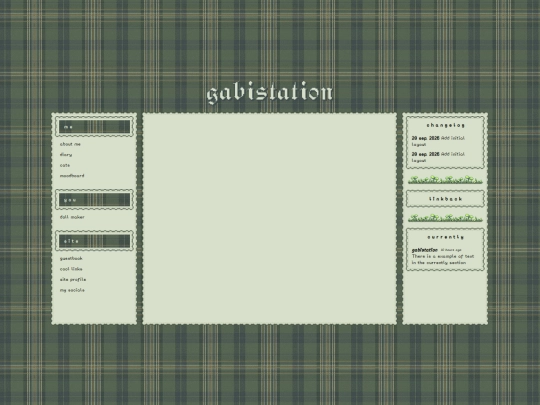Open the about me link

tap(70, 144)
